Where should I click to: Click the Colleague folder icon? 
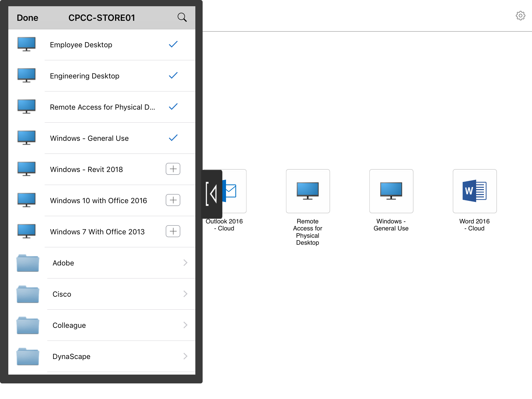(28, 325)
